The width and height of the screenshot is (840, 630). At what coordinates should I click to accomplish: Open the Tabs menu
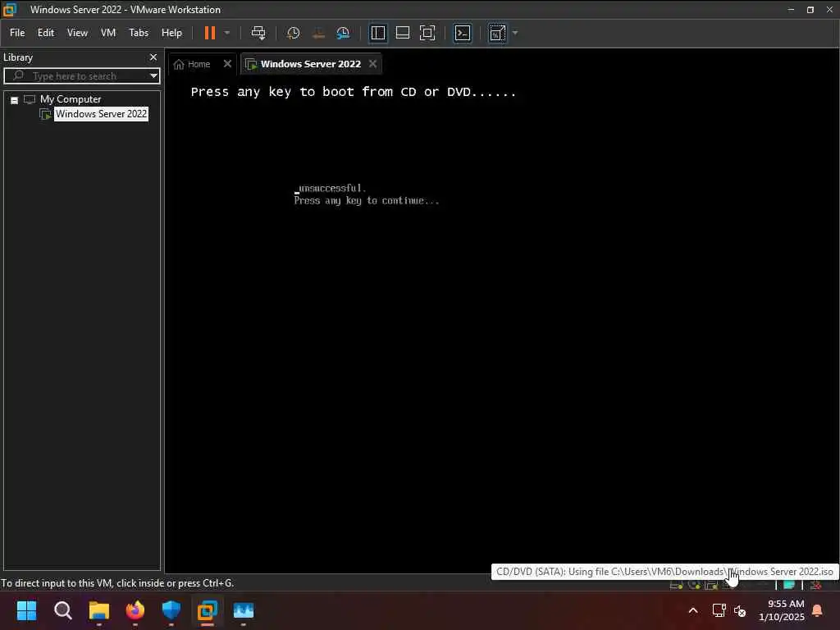[x=139, y=33]
